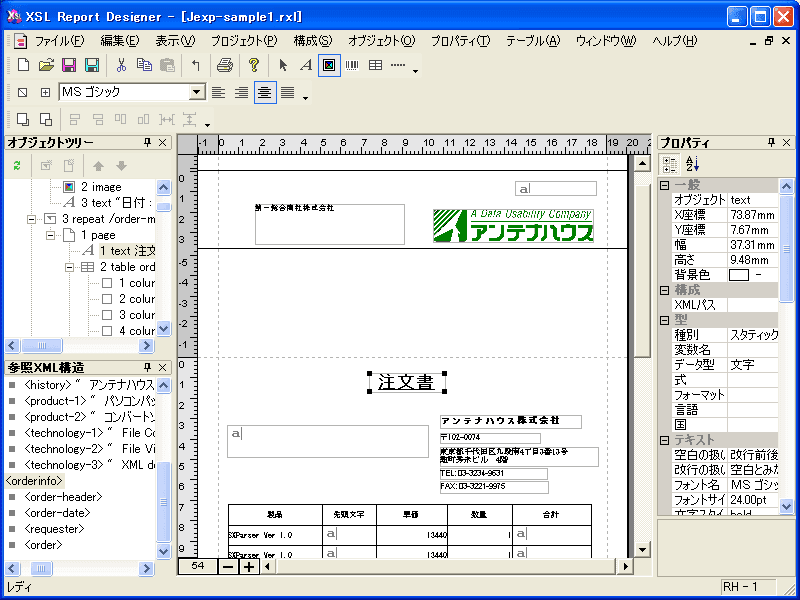
Task: Select the 1 text 注文 tree item
Action: (127, 251)
